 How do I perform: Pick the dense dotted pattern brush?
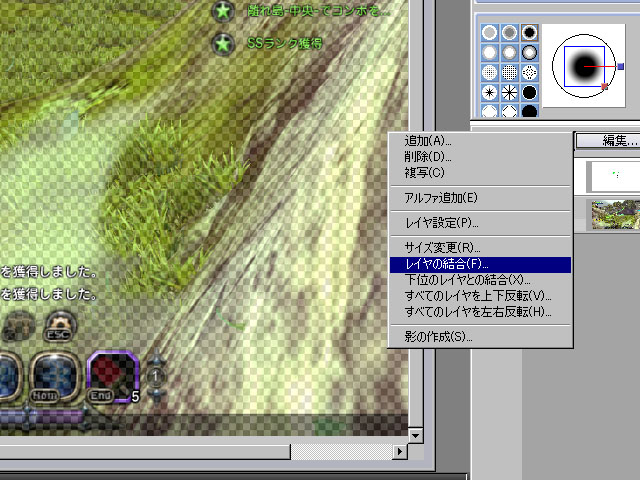[509, 72]
